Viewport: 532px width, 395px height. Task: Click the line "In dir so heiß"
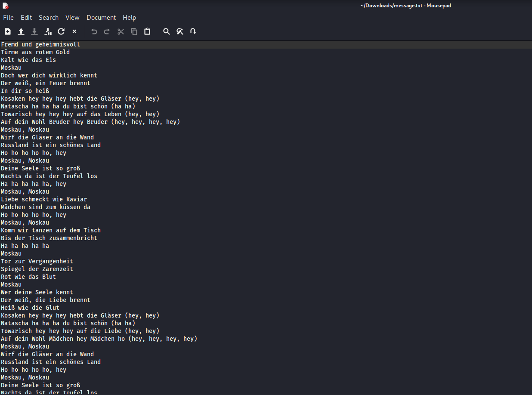tap(25, 91)
